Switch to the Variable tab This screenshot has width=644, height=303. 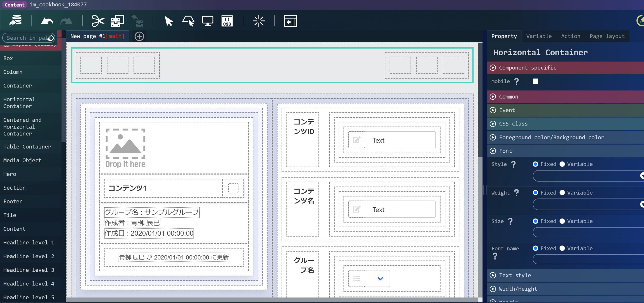[539, 36]
